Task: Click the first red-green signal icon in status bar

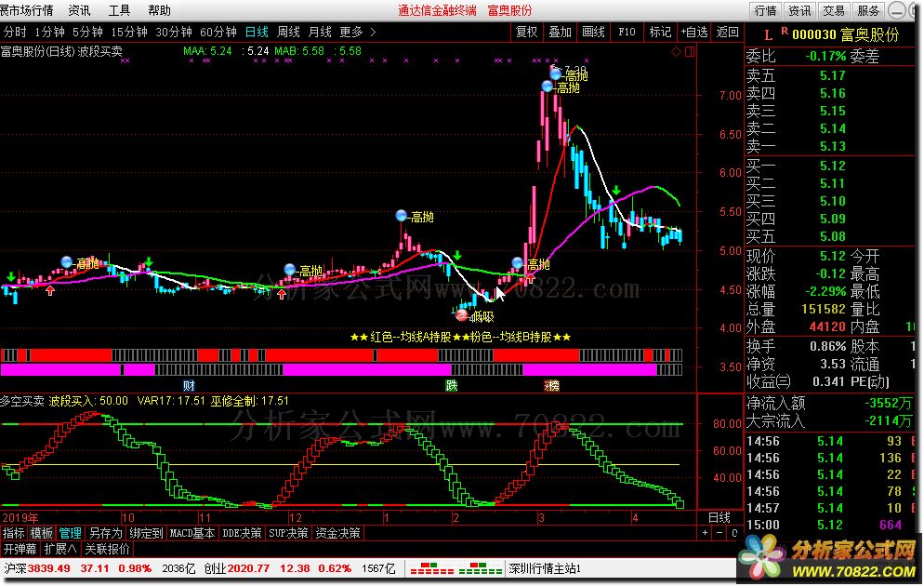Action: click(431, 569)
